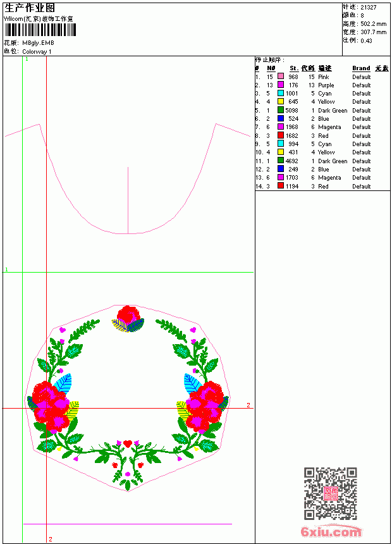The height and width of the screenshot is (544, 392).
Task: Click the Pink color swatch in row 1
Action: pyautogui.click(x=281, y=77)
